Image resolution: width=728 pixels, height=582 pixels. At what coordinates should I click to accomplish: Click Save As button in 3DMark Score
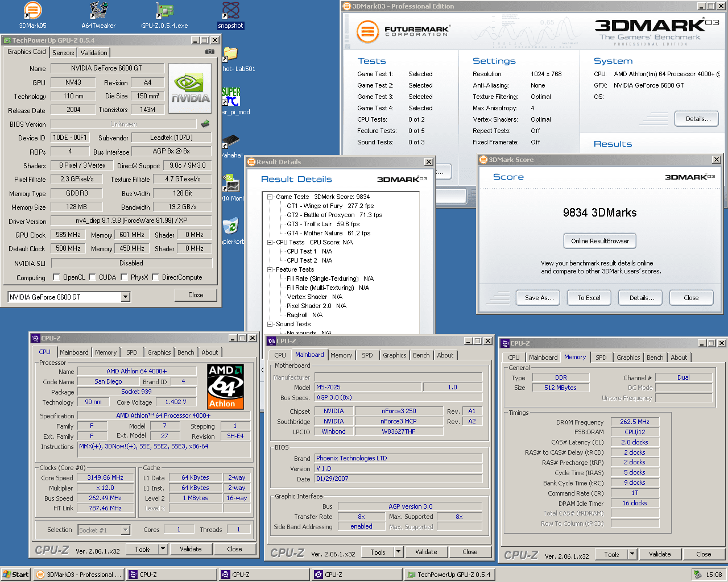pos(539,298)
